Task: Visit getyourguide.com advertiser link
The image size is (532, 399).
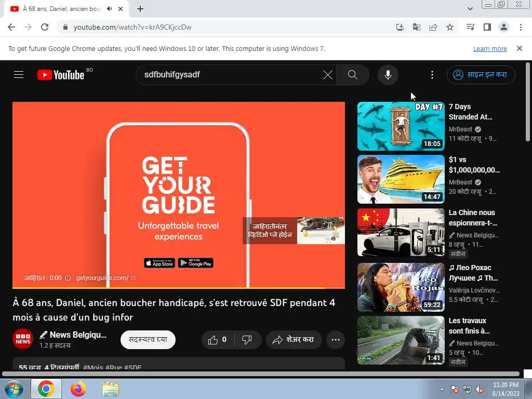Action: (105, 278)
